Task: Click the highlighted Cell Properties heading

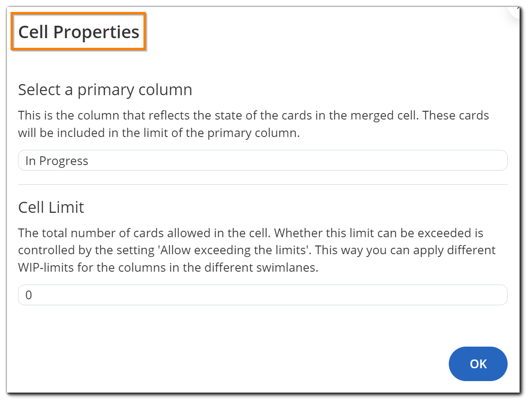Action: [78, 32]
